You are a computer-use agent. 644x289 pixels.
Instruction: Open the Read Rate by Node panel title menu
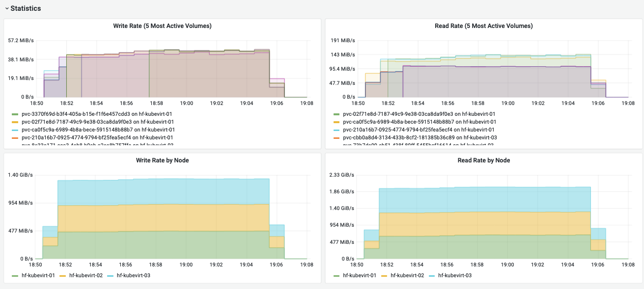point(484,160)
